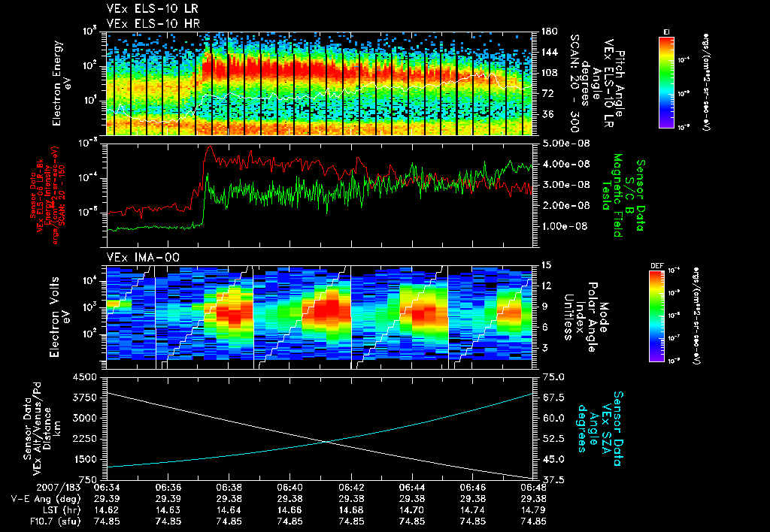Click the 06:44 time tick label
Screen dimensions: 770x532
(412, 488)
